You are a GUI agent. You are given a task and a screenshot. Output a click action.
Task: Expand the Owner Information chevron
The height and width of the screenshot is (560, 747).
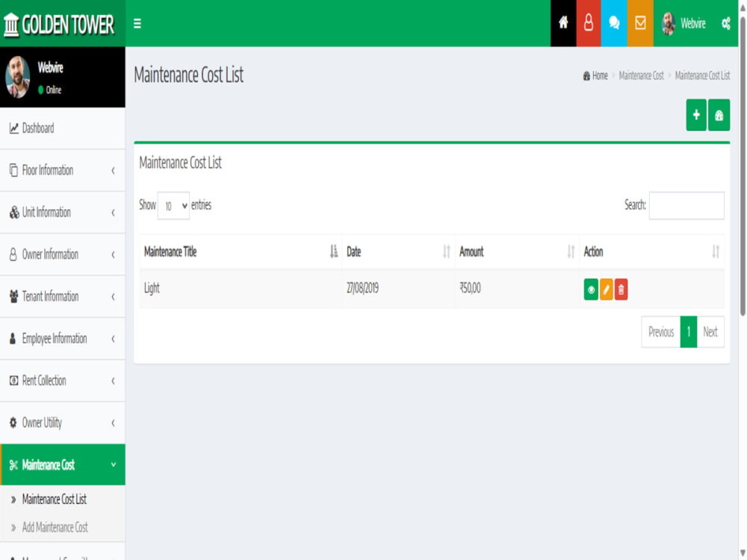113,255
